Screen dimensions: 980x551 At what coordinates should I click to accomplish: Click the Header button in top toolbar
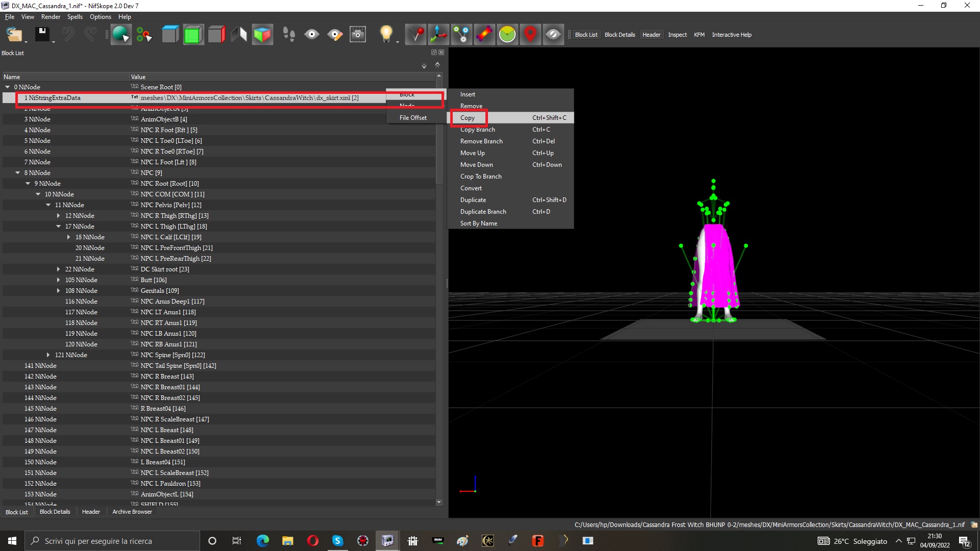coord(651,35)
